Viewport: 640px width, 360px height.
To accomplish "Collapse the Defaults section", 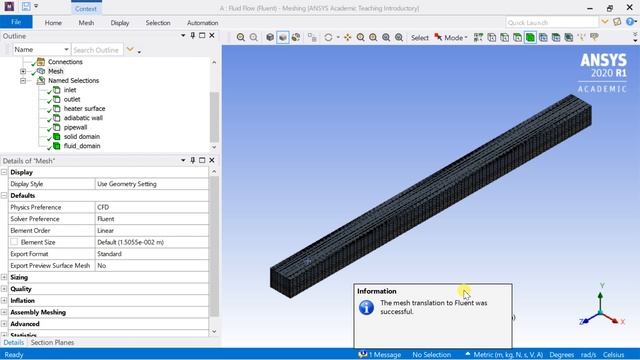I will (x=4, y=196).
